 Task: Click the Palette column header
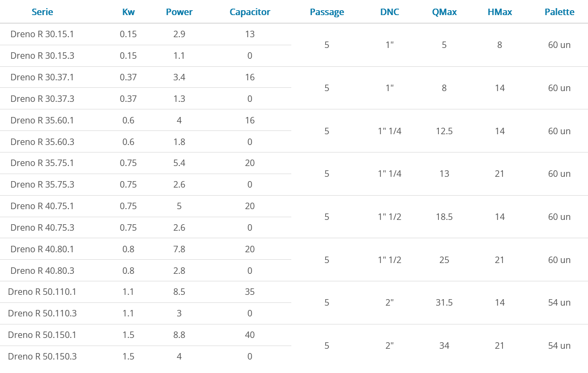point(559,12)
